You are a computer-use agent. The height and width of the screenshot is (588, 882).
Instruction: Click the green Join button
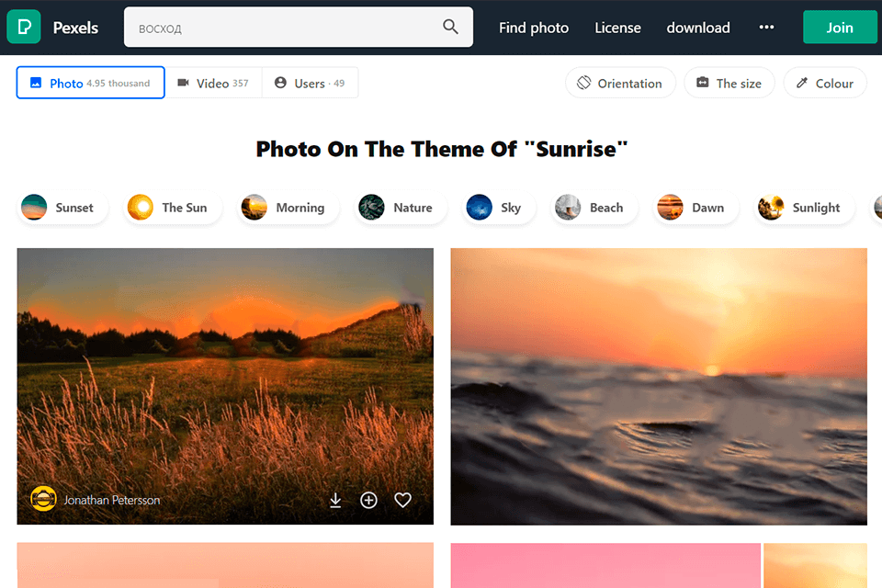839,27
